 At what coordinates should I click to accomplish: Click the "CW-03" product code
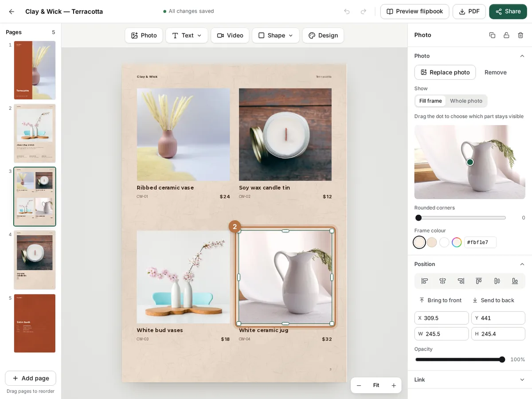coord(142,339)
